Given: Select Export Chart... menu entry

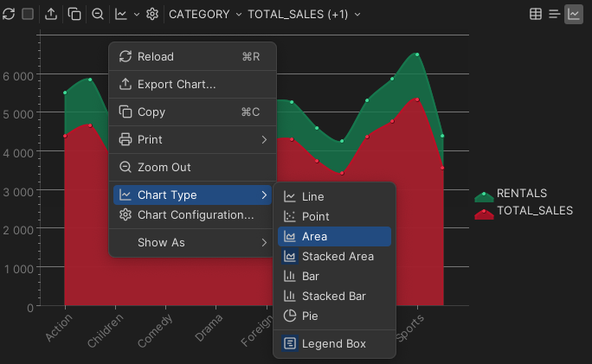Looking at the screenshot, I should (x=177, y=85).
